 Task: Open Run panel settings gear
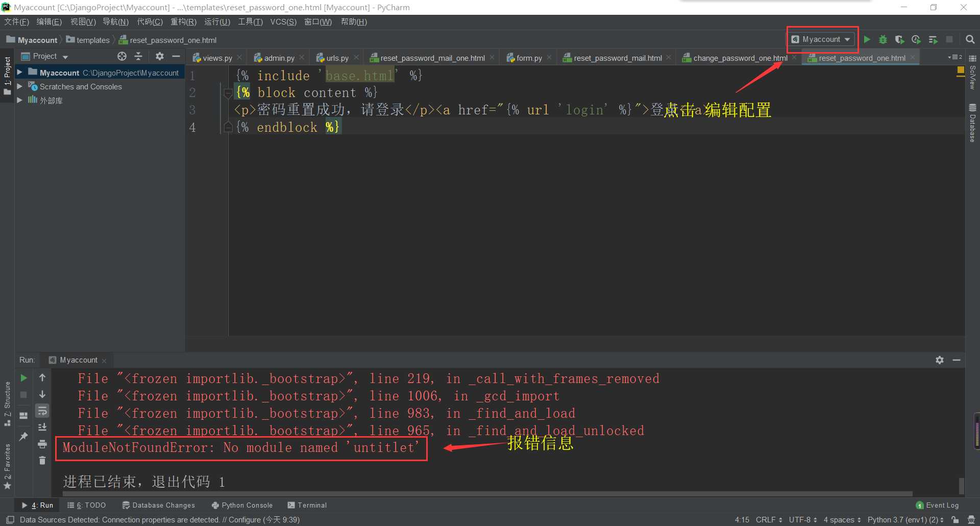pos(940,360)
